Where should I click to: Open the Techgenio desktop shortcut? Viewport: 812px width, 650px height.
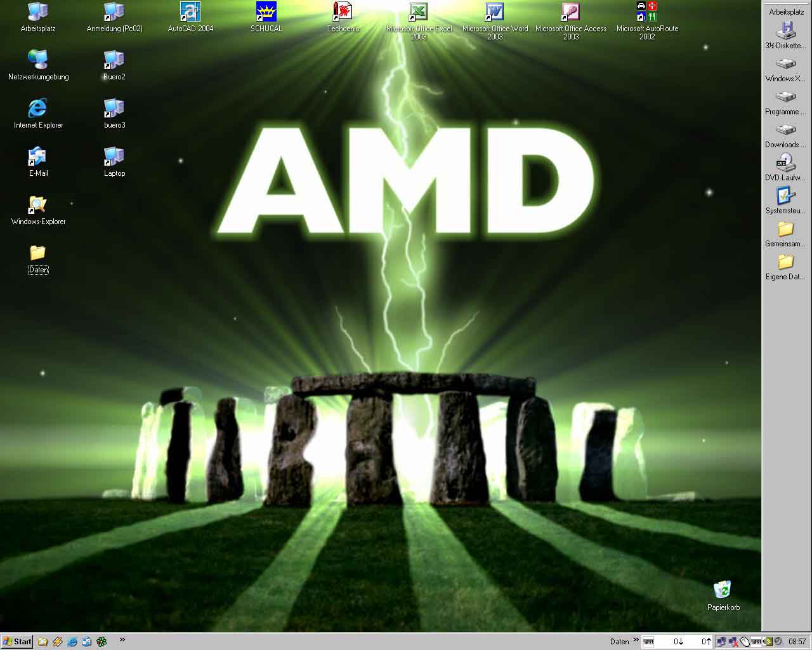click(x=343, y=17)
